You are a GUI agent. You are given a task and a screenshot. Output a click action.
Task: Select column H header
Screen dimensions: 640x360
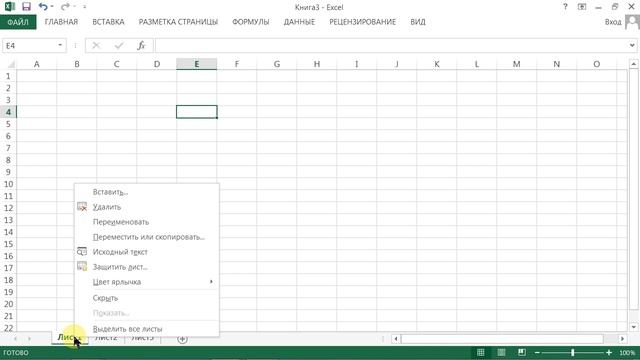(317, 64)
